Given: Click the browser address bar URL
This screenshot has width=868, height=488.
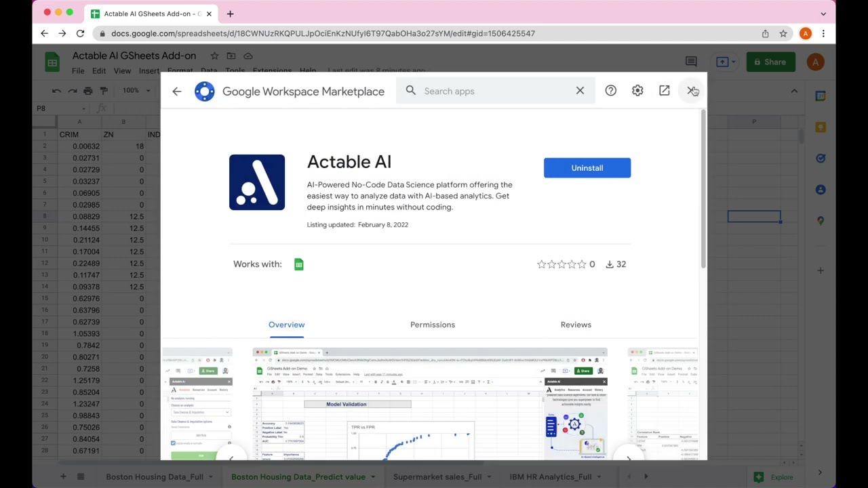Looking at the screenshot, I should [x=323, y=33].
